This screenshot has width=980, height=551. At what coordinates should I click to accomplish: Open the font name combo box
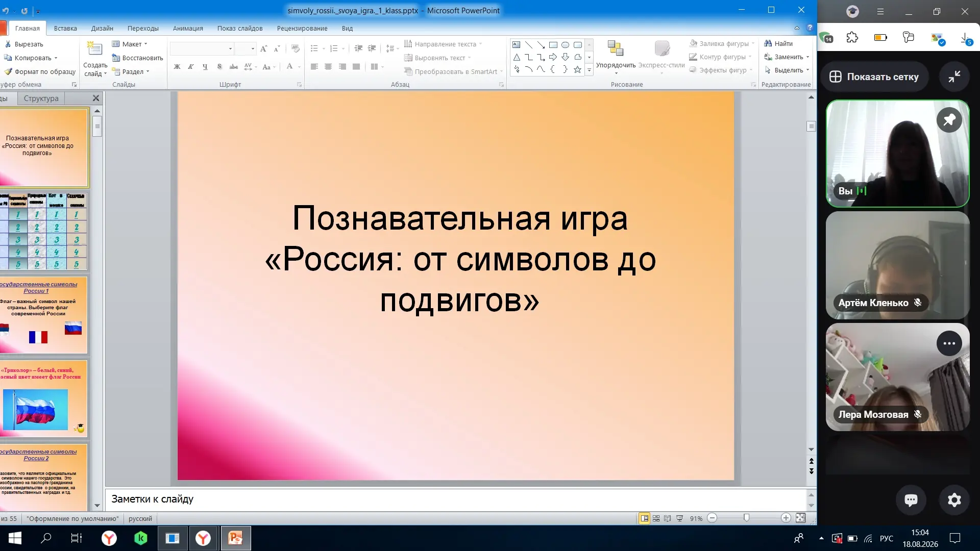(202, 49)
